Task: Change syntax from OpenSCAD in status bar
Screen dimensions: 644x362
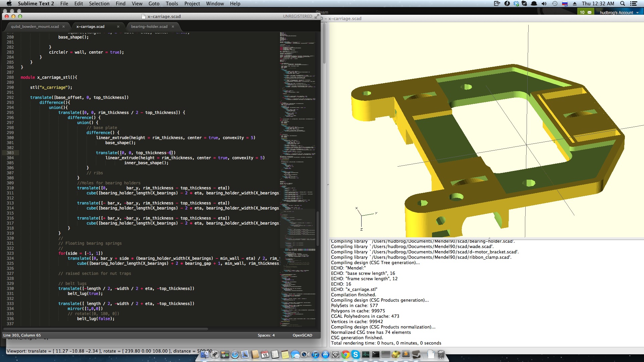Action: (302, 335)
